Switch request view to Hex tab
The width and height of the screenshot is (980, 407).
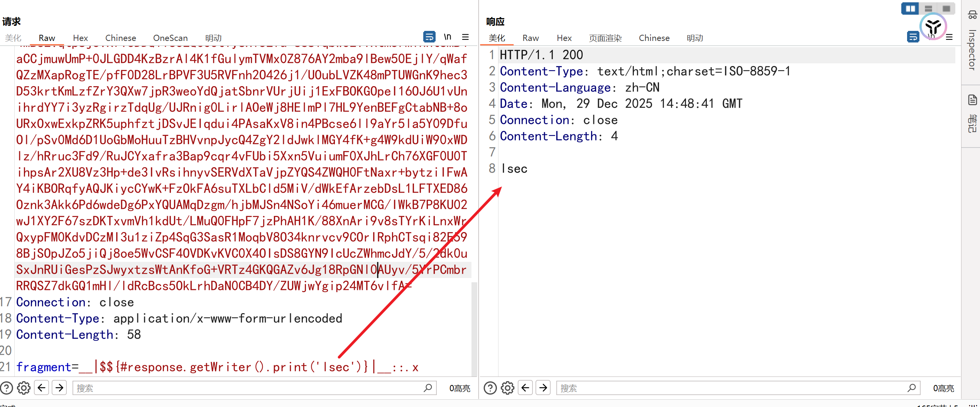tap(80, 38)
